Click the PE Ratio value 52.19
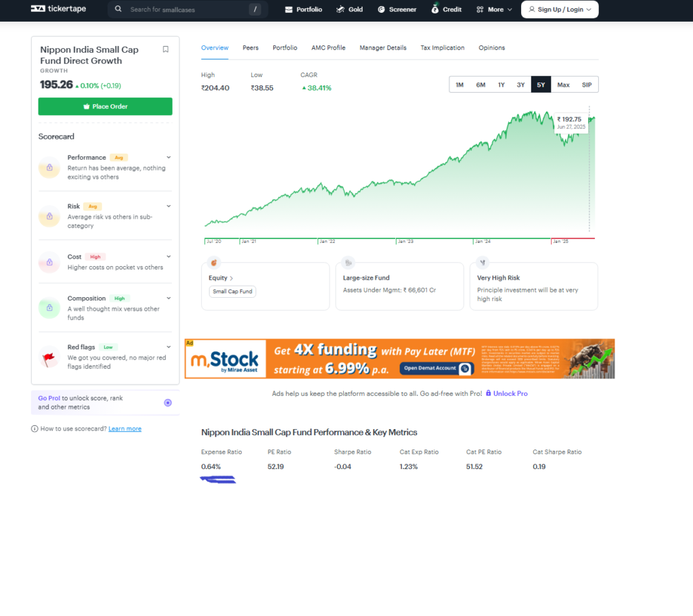693x616 pixels. pos(276,466)
